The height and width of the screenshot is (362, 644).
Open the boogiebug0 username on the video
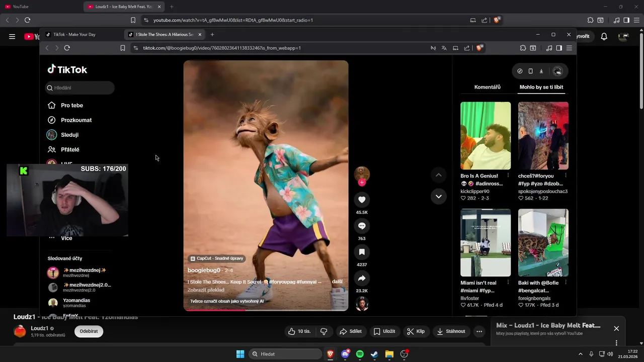pyautogui.click(x=204, y=270)
